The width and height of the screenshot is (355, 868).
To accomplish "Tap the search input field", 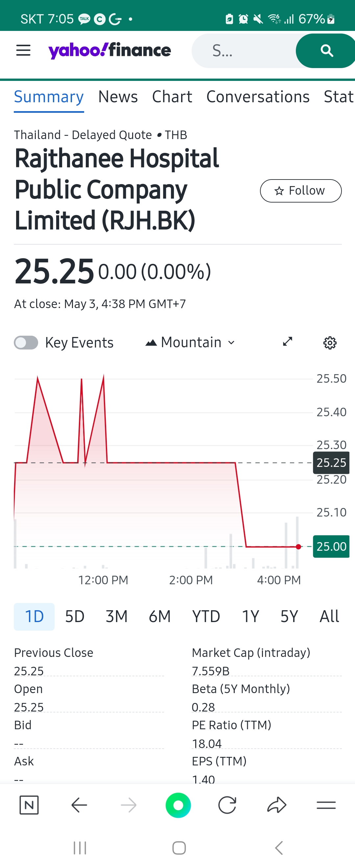I will (x=244, y=51).
